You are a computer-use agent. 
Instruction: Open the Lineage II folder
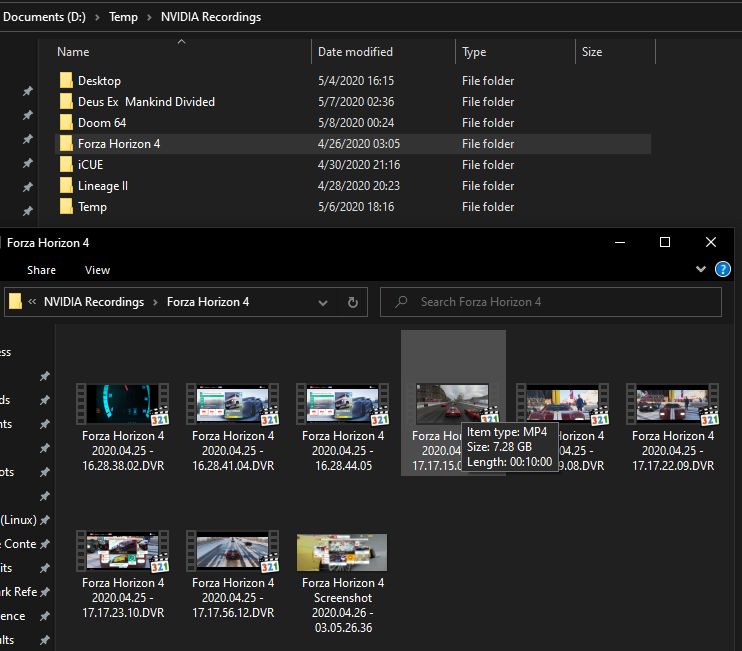[103, 185]
